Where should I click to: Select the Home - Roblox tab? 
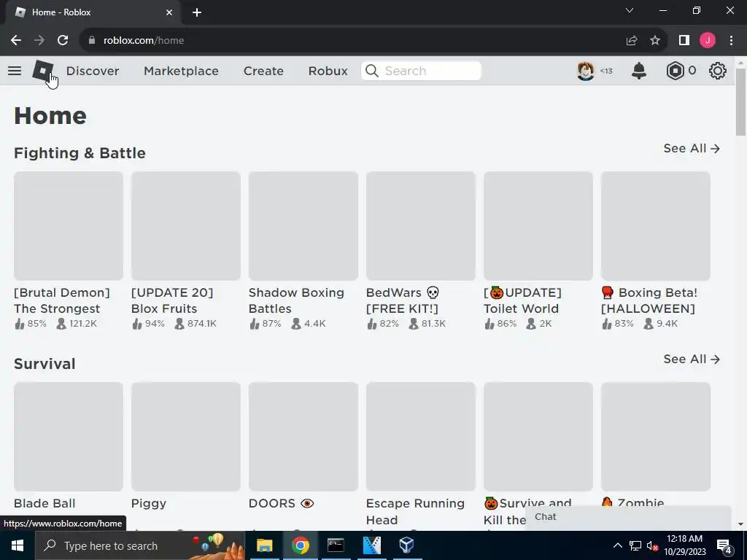click(93, 12)
